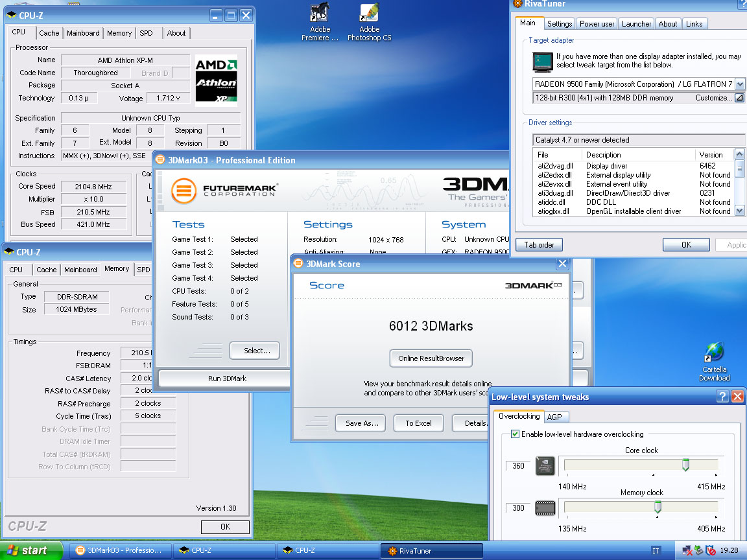747x560 pixels.
Task: Click the Core clock value field 360
Action: click(518, 466)
